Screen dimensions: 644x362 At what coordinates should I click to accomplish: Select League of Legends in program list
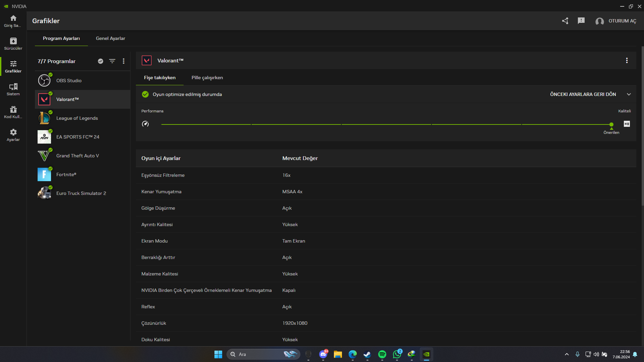coord(83,118)
